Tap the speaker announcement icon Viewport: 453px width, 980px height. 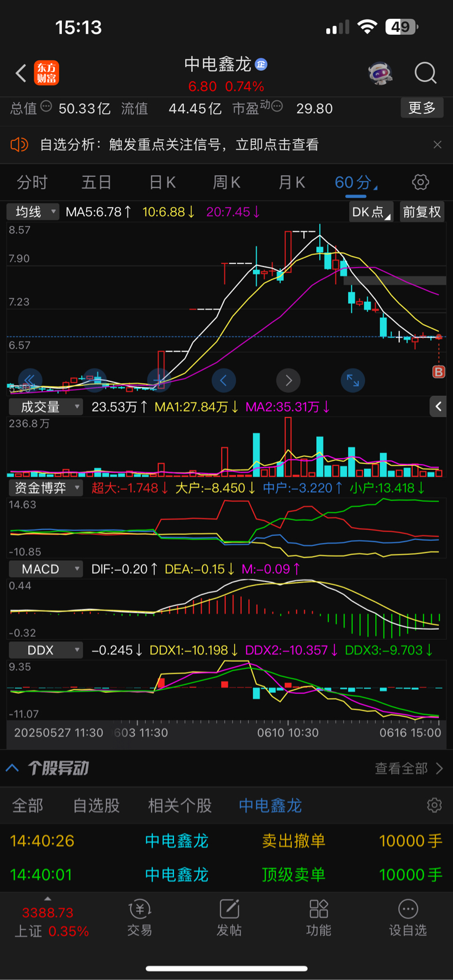[x=19, y=144]
